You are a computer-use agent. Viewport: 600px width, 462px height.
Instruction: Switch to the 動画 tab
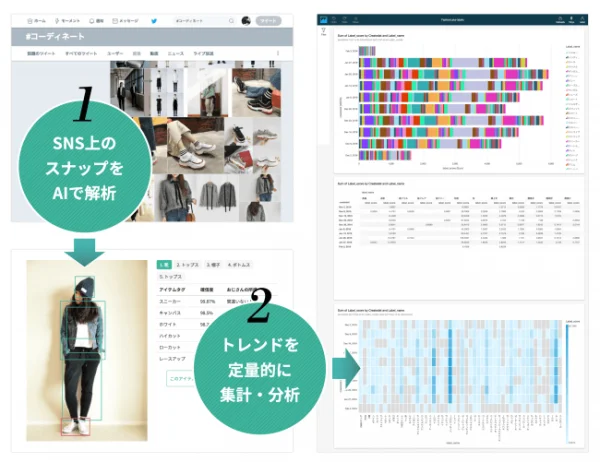(x=154, y=54)
